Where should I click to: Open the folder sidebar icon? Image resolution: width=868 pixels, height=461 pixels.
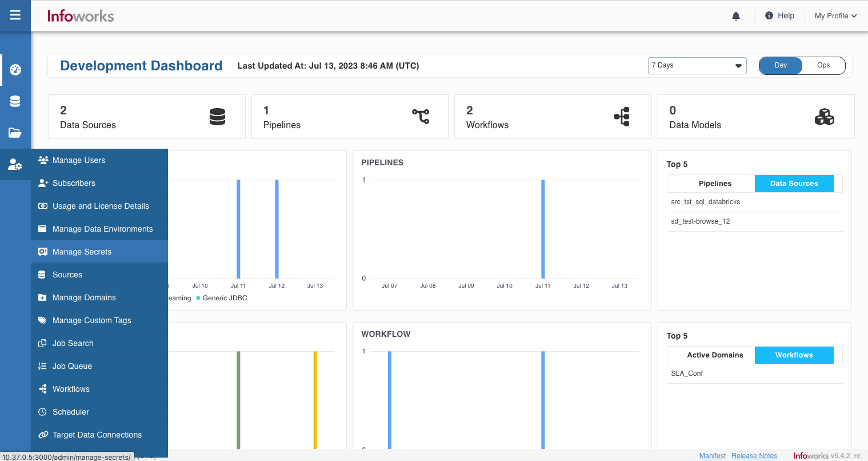(x=15, y=133)
